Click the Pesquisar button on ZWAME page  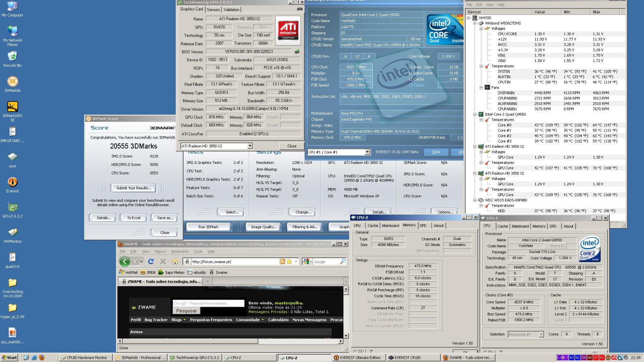(187, 311)
